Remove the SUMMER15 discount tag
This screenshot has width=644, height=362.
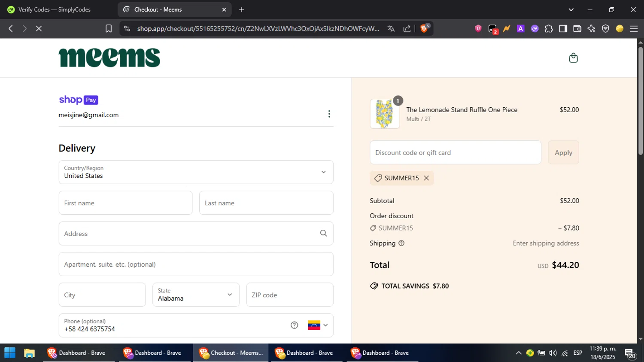[426, 178]
